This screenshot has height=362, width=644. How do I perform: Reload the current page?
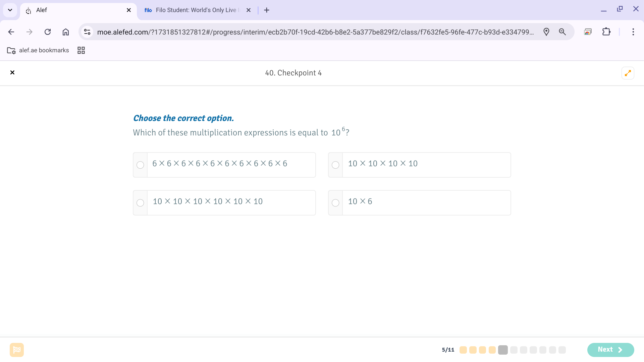[48, 32]
